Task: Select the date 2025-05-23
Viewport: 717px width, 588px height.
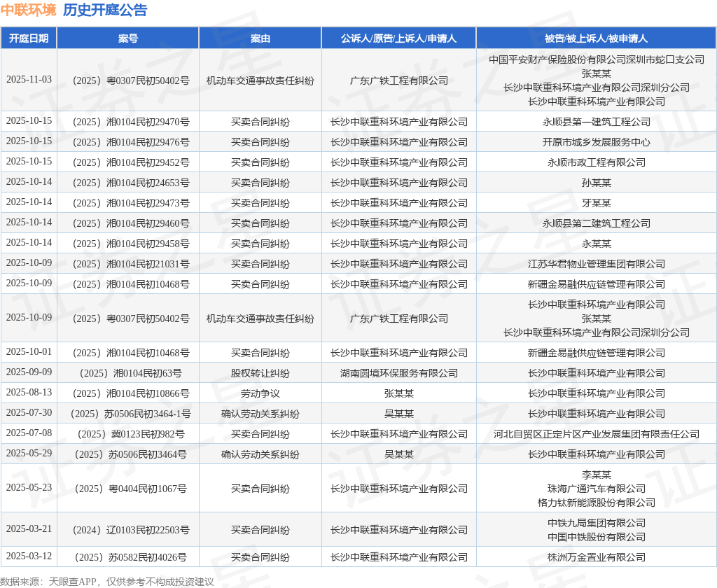Action: (x=29, y=488)
